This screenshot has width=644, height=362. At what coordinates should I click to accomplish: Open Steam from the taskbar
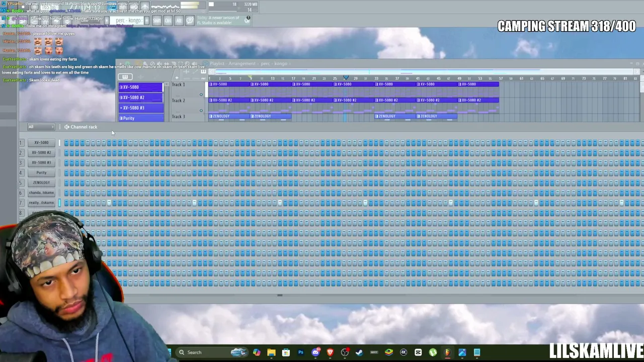(x=359, y=352)
